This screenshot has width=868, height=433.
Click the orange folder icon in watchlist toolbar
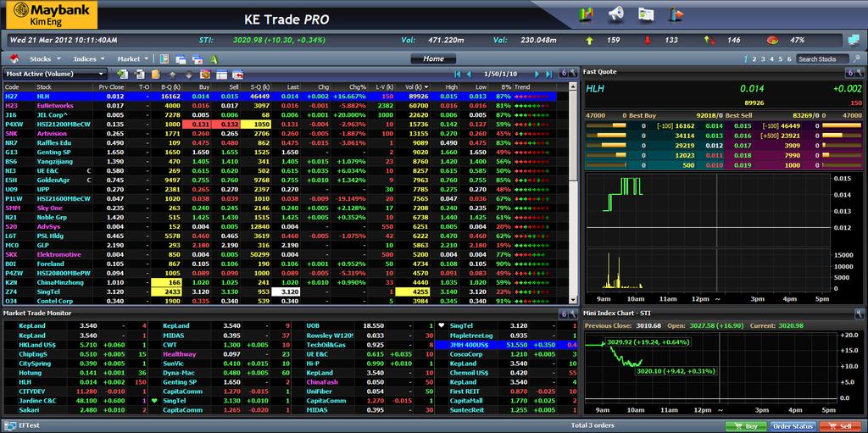pyautogui.click(x=156, y=74)
